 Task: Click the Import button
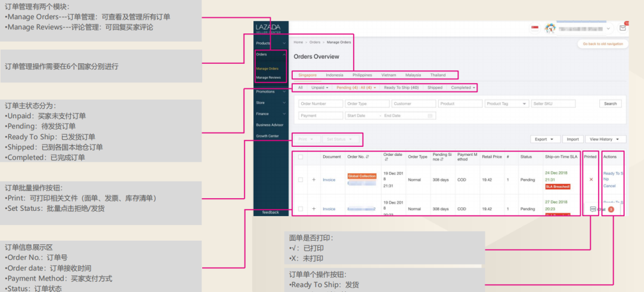click(572, 139)
